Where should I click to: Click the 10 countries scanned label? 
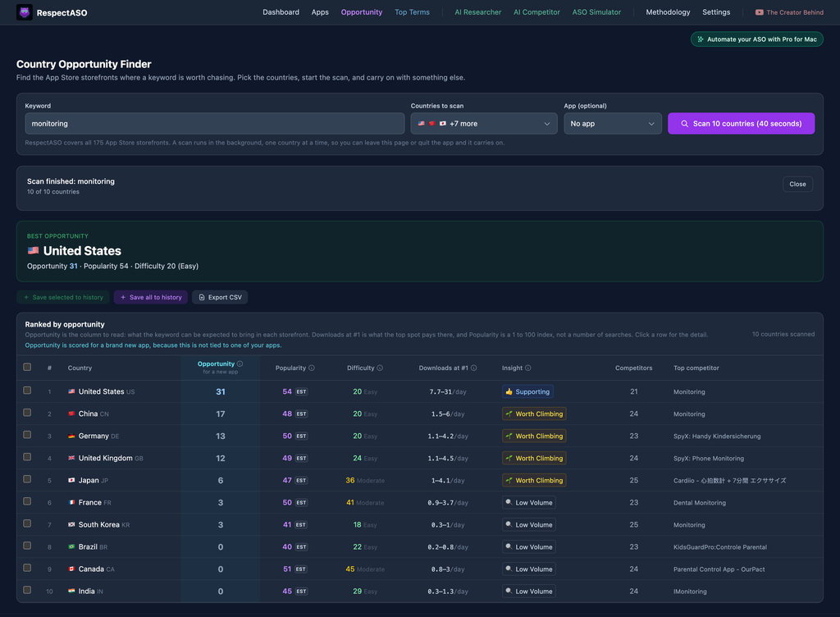click(x=783, y=334)
